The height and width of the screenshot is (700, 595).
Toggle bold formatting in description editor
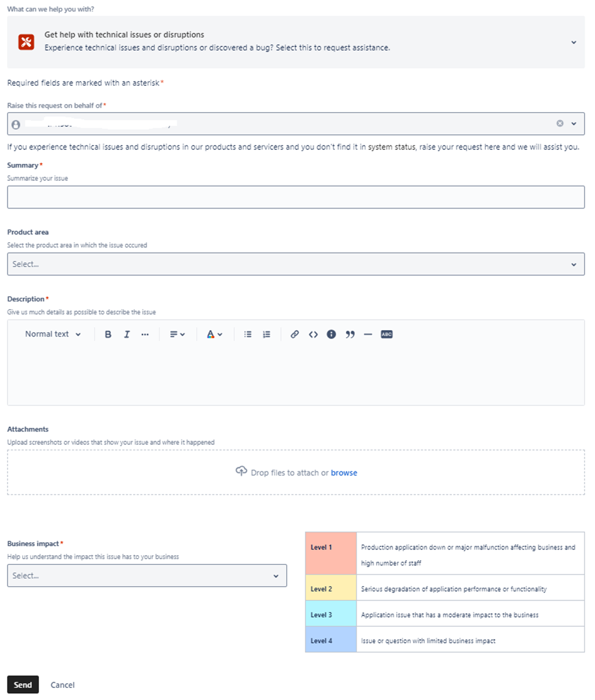click(108, 335)
